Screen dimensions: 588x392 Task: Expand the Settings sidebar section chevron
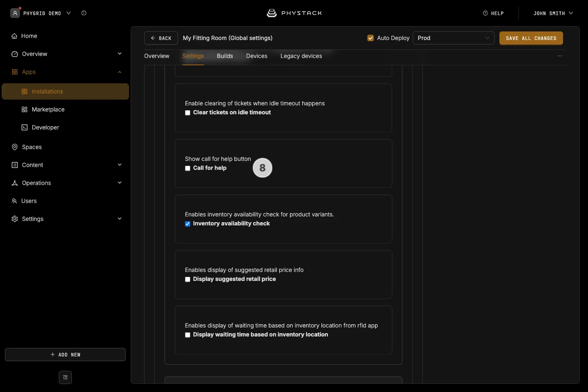tap(120, 218)
